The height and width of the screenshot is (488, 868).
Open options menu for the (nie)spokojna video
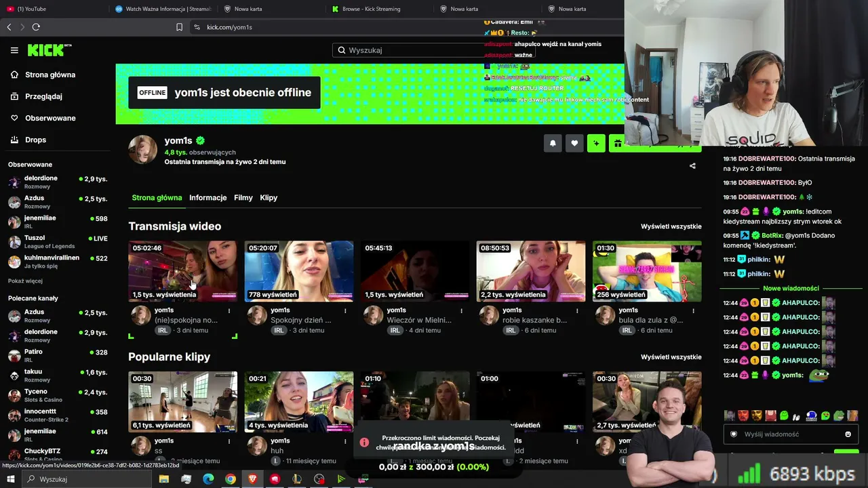229,311
